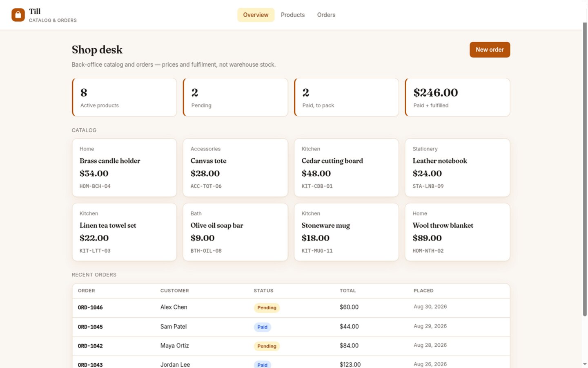The height and width of the screenshot is (368, 588).
Task: Click the SKU text HOM-WTH-02
Action: 428,251
